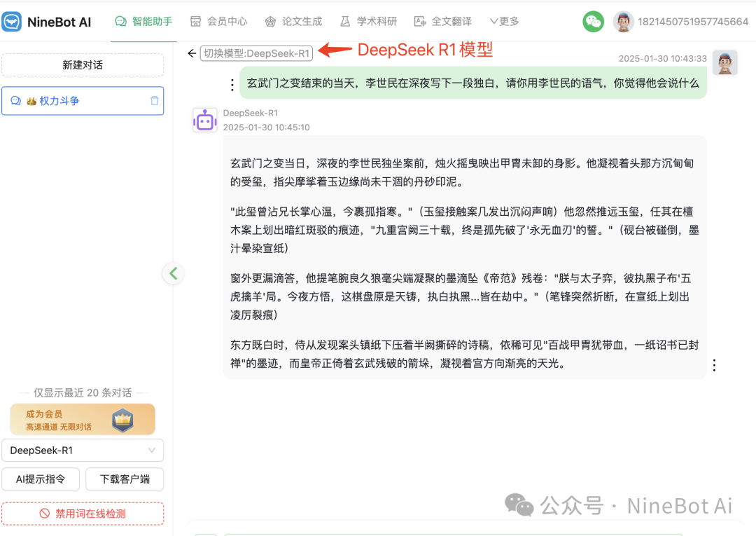Click the DeepSeek-R1 sender name label

[250, 113]
